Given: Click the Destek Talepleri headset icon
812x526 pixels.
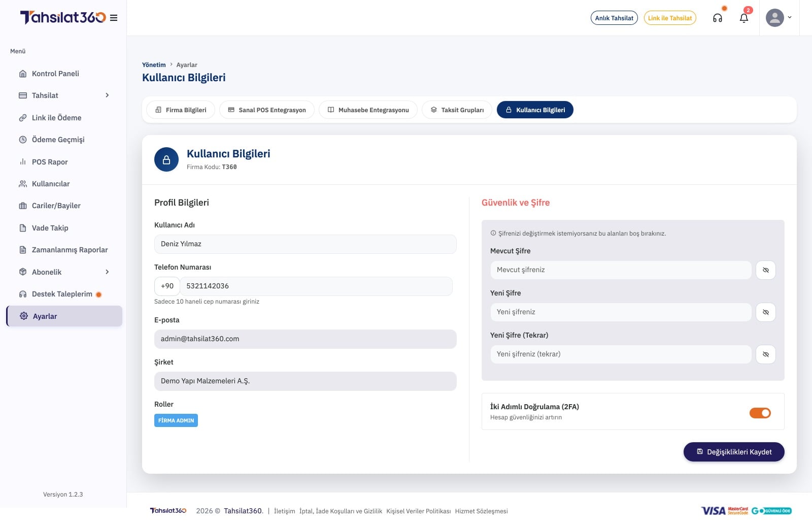Looking at the screenshot, I should point(23,294).
